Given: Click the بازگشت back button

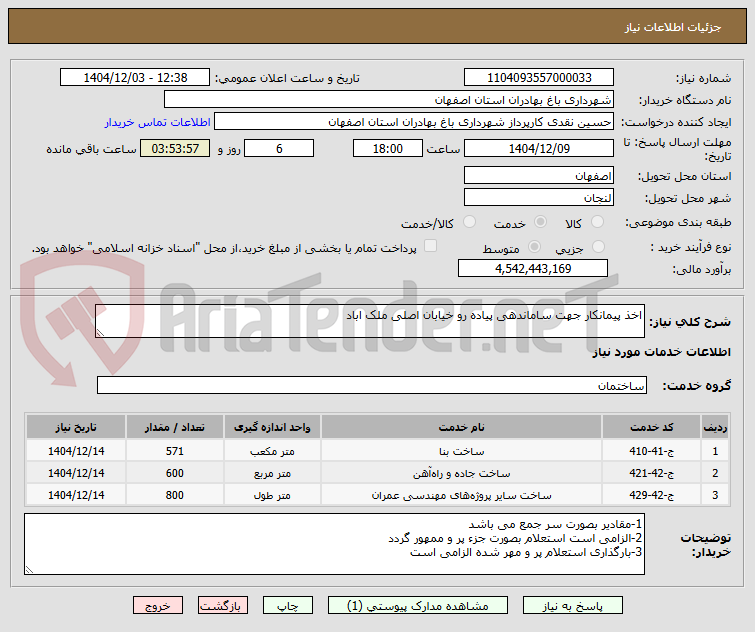Looking at the screenshot, I should pyautogui.click(x=222, y=606).
